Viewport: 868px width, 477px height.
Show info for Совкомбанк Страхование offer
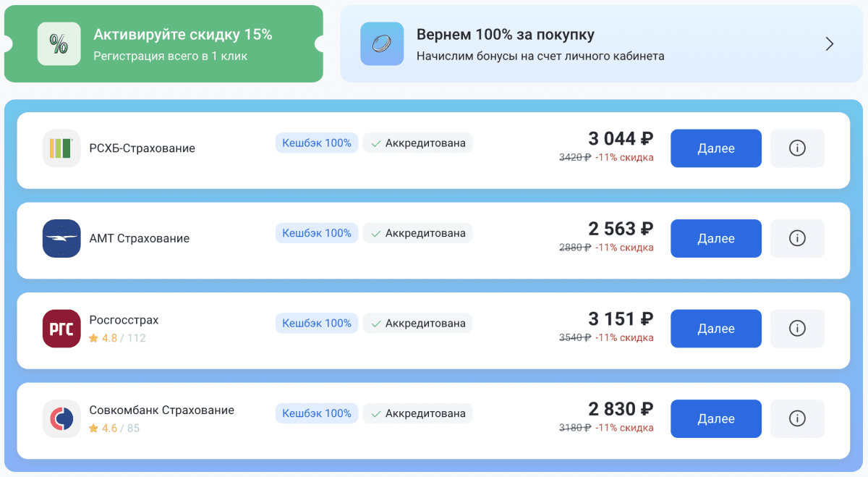(797, 418)
